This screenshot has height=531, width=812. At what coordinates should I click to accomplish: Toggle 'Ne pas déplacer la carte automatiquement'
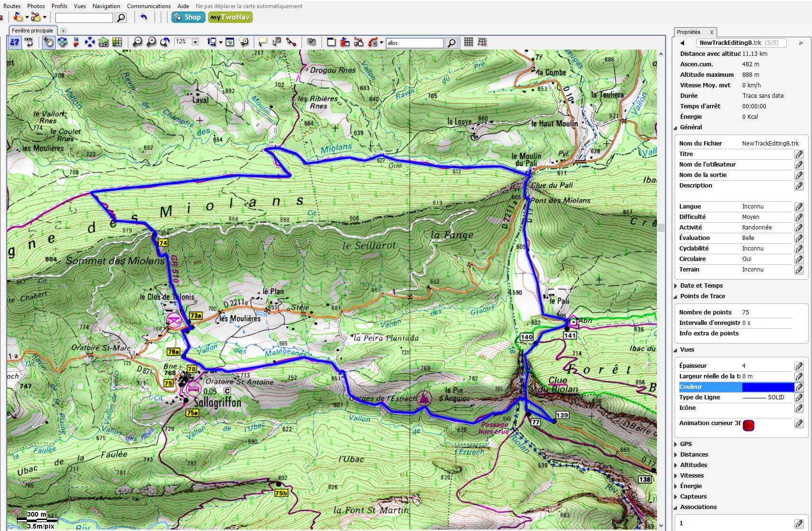[249, 6]
